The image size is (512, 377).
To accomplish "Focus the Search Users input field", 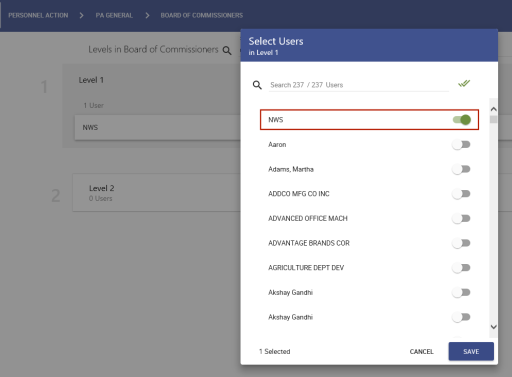I will 359,85.
